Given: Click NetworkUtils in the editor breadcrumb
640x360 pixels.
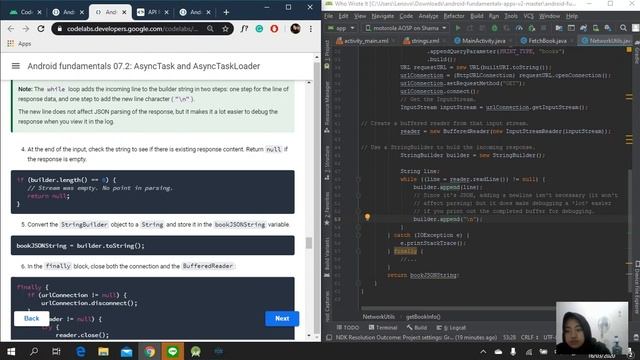Looking at the screenshot, I should (x=378, y=316).
